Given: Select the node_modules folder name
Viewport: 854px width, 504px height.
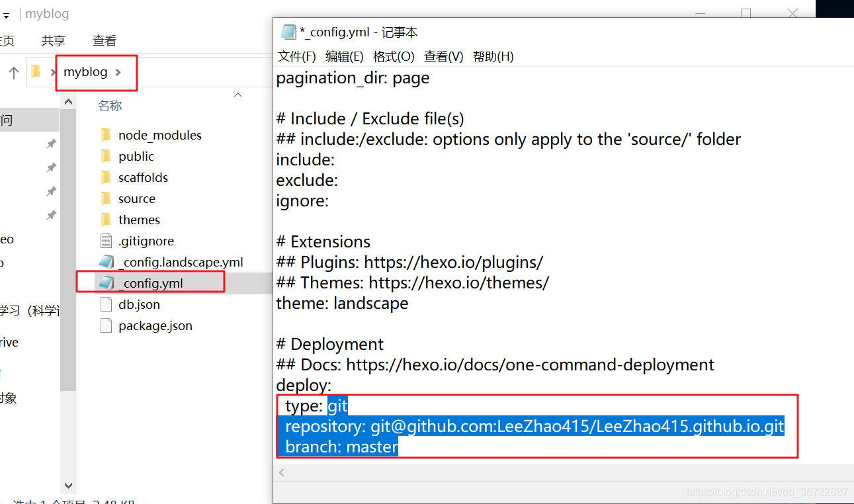Looking at the screenshot, I should tap(160, 135).
